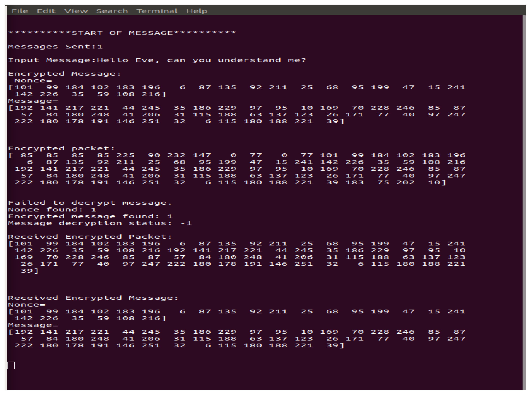Viewport: 532px width, 396px height.
Task: Click the START OF MESSAGE banner line
Action: 122,33
